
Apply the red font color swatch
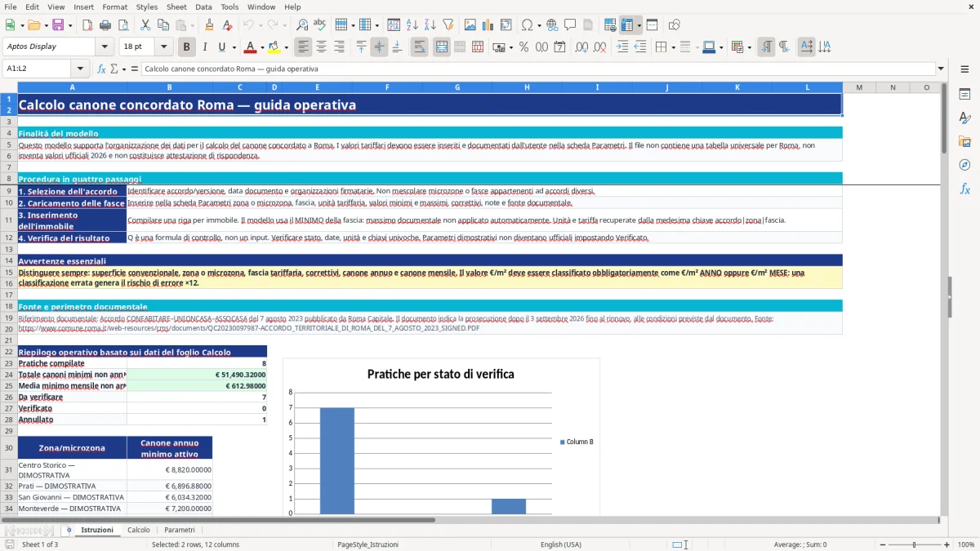250,47
